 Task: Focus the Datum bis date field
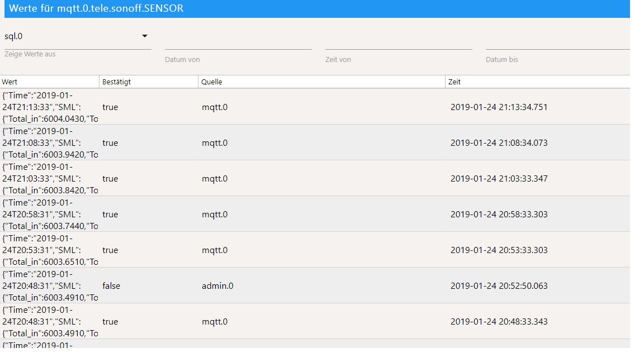558,41
